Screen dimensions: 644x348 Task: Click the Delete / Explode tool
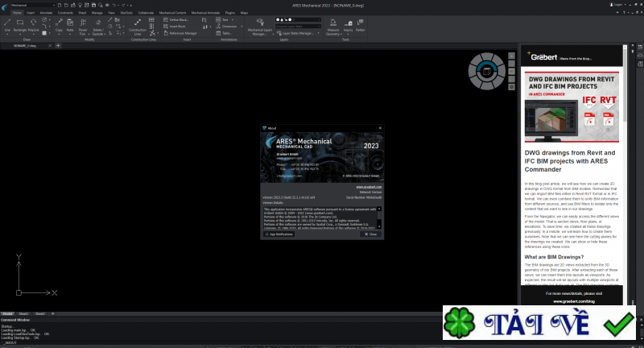[98, 27]
